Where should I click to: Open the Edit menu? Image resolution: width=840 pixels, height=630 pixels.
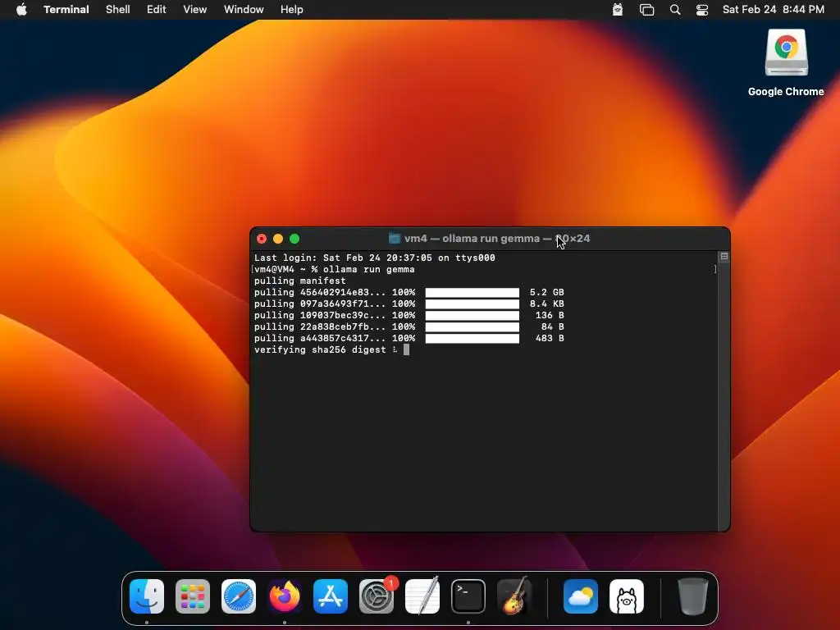[157, 10]
